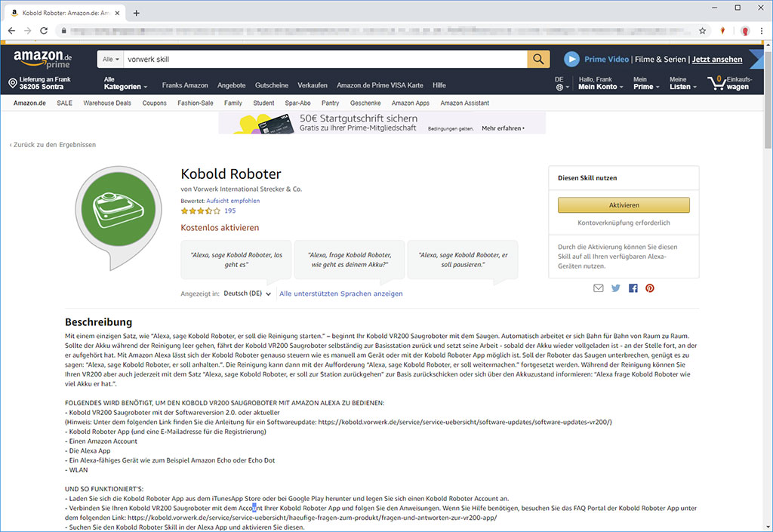Click the red user profile avatar icon

(745, 30)
